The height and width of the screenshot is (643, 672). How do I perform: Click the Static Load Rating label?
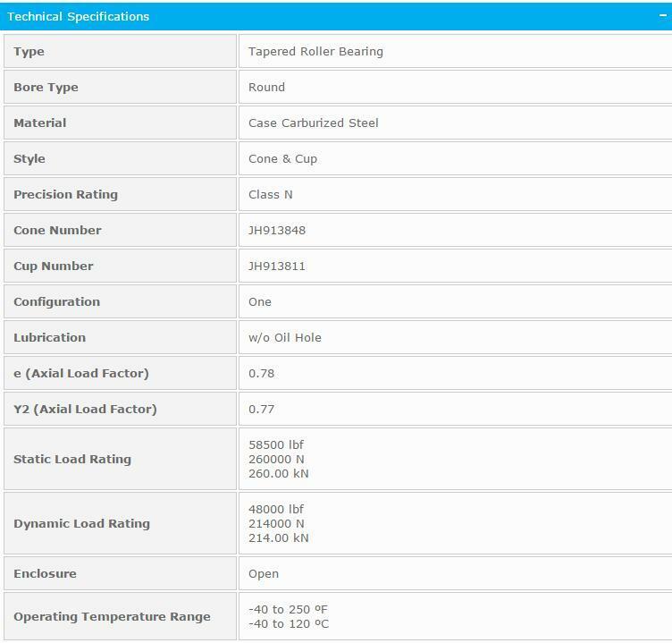[x=72, y=460]
